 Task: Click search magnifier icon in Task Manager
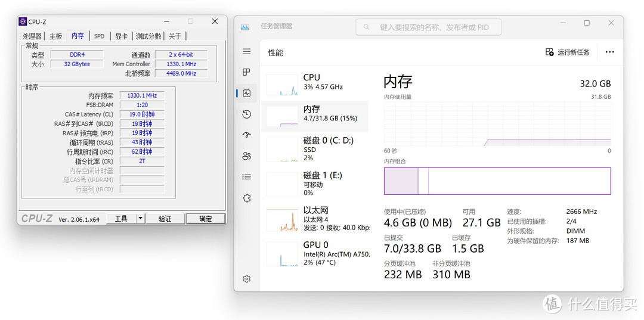pos(366,27)
